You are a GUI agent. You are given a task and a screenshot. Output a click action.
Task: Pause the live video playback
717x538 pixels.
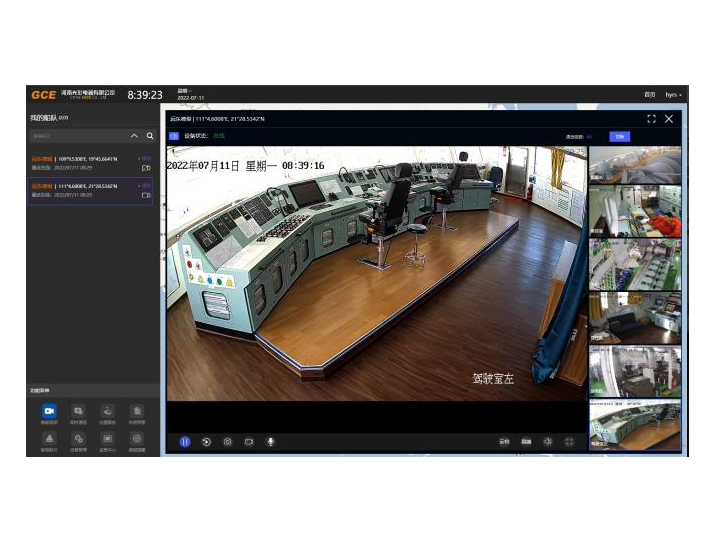185,441
